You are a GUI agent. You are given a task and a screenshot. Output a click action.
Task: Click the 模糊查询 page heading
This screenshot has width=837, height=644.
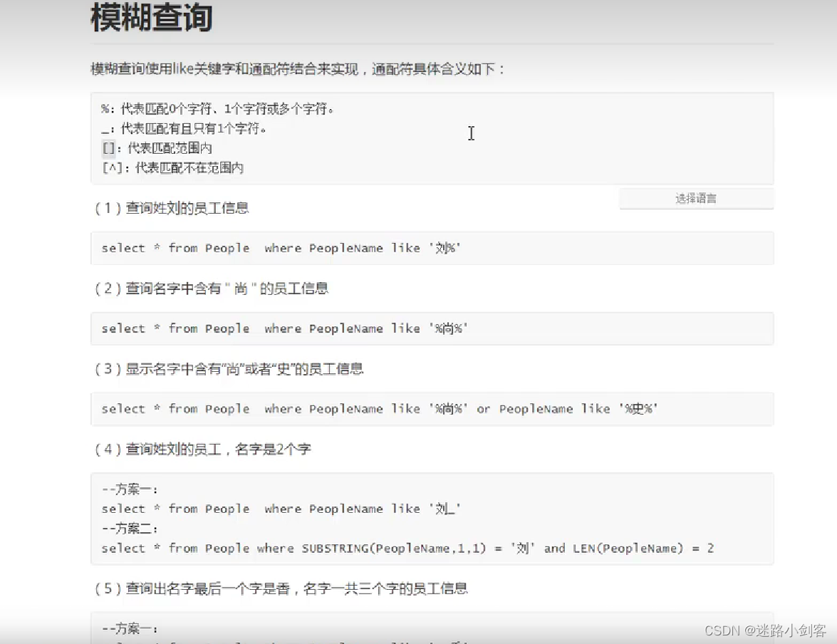coord(150,19)
